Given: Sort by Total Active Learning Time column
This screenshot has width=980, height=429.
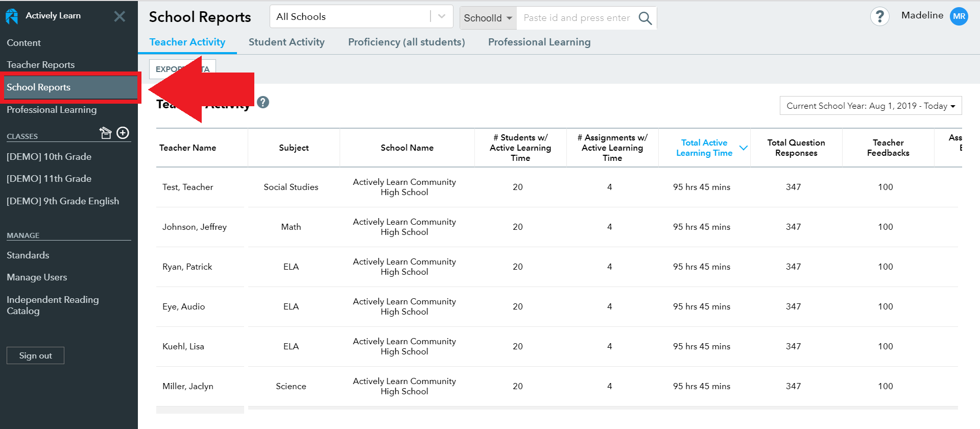Looking at the screenshot, I should coord(704,148).
